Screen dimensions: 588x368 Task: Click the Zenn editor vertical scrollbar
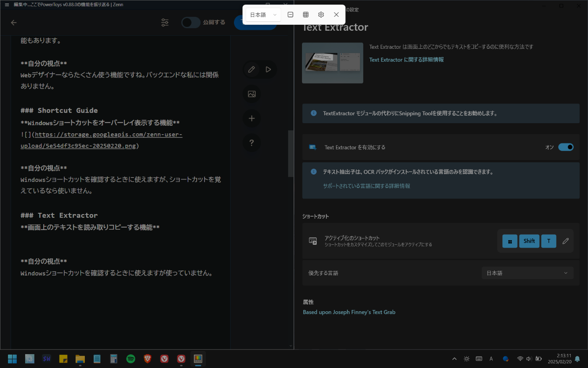coord(291,154)
